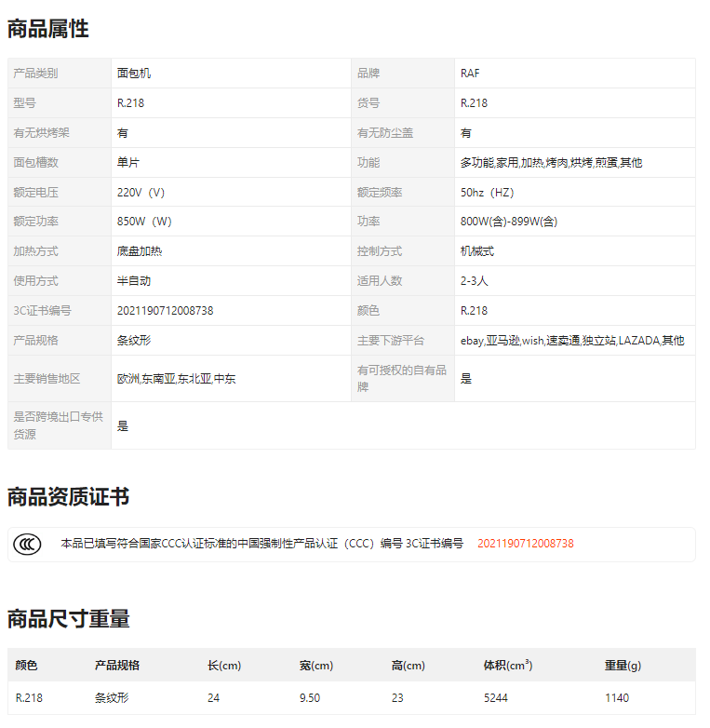
Task: Click the 有可授权的自有品牌 label
Action: click(x=402, y=378)
